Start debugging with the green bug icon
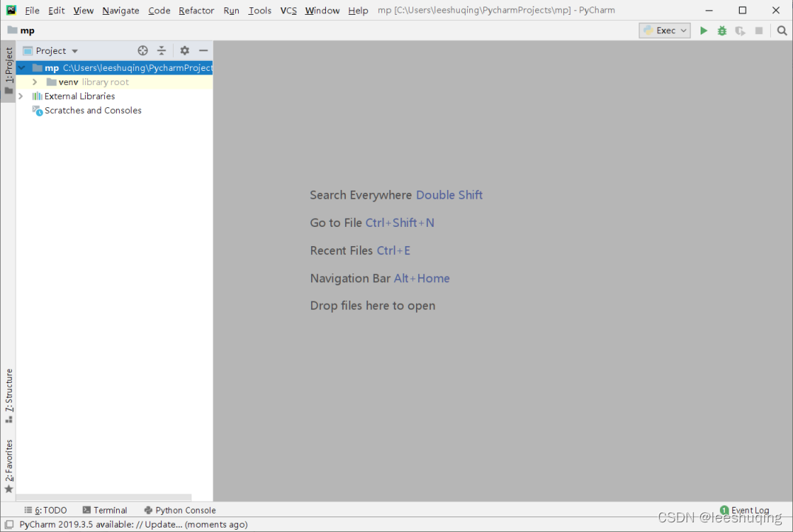 pos(722,30)
